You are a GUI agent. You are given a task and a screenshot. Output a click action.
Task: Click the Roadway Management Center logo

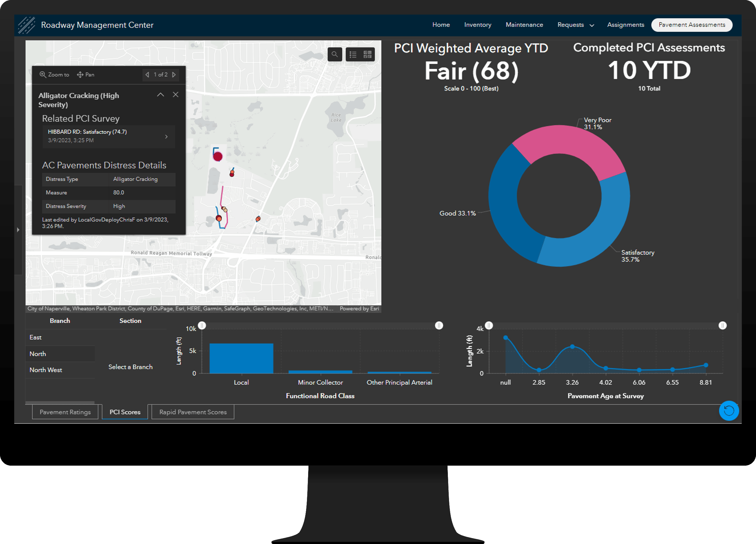[27, 25]
